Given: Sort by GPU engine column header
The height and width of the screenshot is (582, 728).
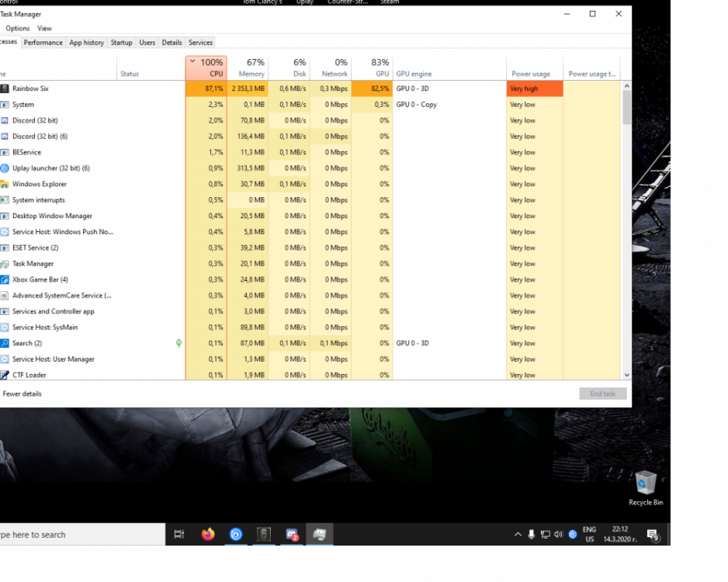Looking at the screenshot, I should pyautogui.click(x=449, y=68).
